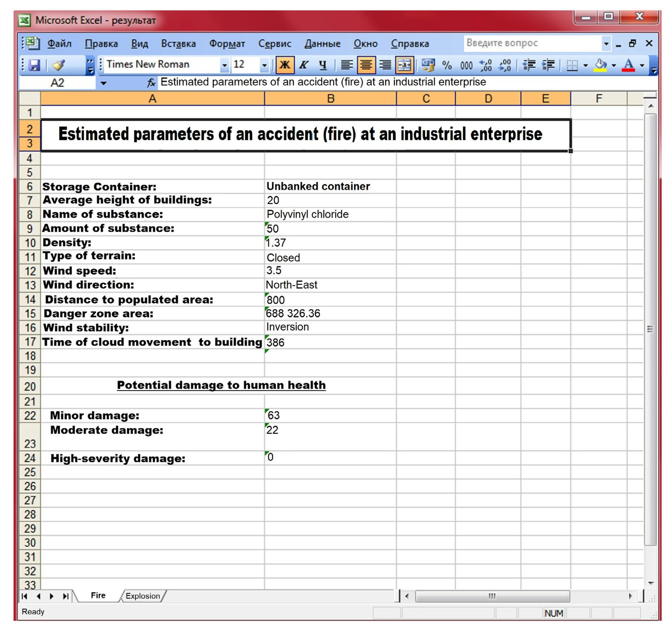Expand the Name Box dropdown arrow
672x635 pixels.
coord(103,83)
